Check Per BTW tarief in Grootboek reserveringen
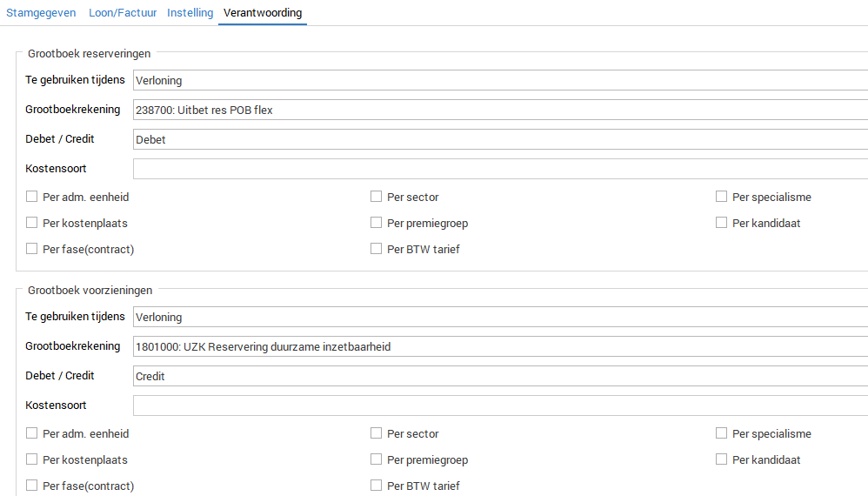Viewport: 868px width, 496px height. [x=377, y=250]
